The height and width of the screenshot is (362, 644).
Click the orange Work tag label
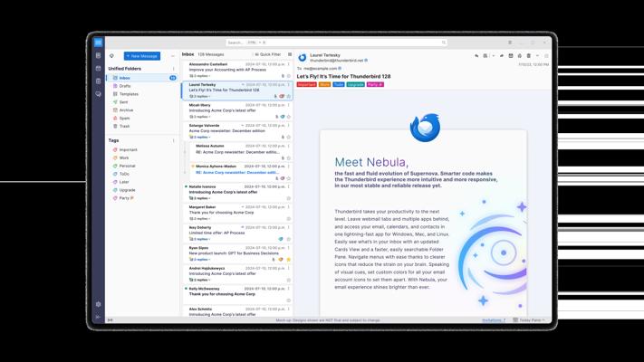[324, 84]
